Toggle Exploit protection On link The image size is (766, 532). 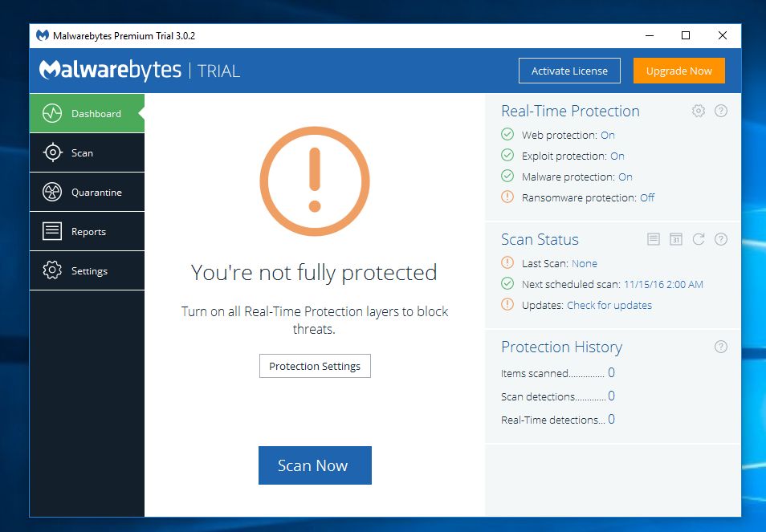point(617,156)
